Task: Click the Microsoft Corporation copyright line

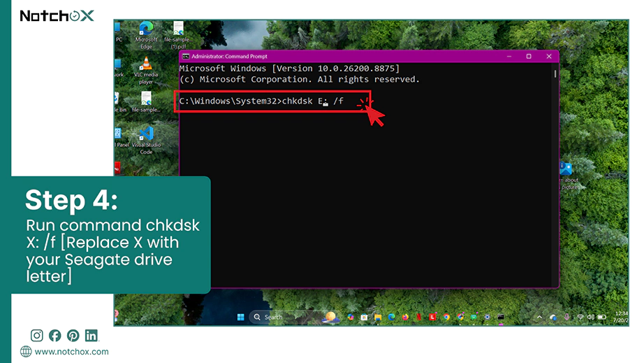Action: pyautogui.click(x=300, y=79)
